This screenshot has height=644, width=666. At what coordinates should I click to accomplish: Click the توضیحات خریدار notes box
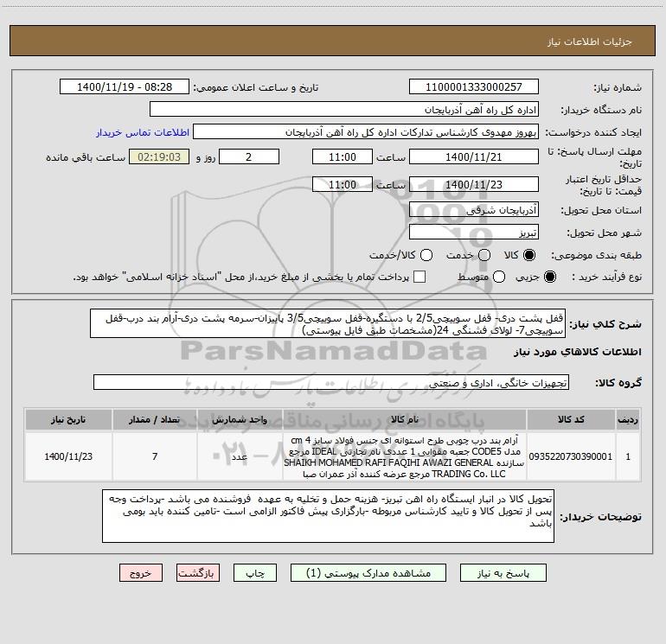(328, 516)
